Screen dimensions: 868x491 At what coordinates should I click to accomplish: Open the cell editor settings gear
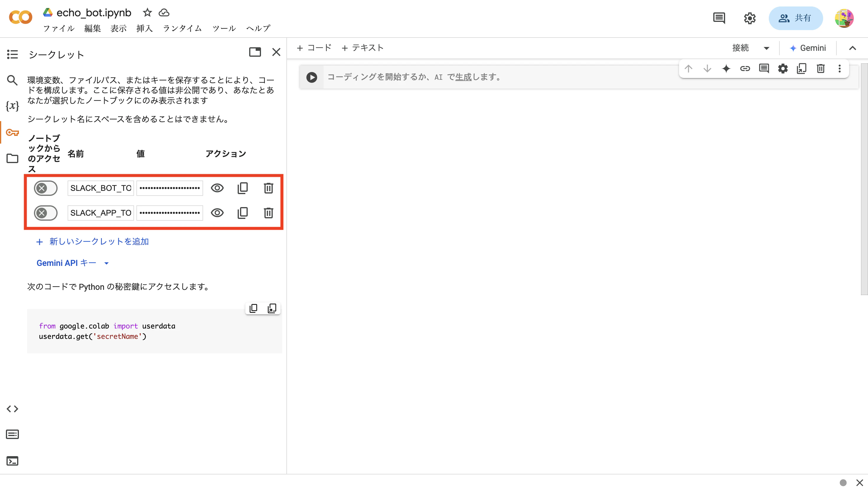(x=783, y=69)
